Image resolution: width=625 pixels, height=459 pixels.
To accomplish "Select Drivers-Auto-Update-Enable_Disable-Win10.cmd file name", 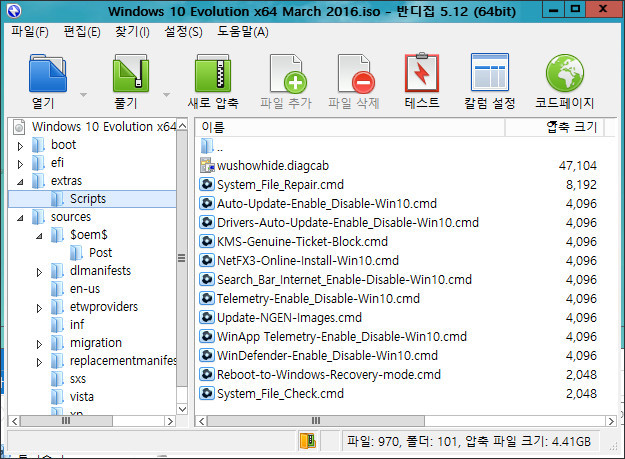I will [x=348, y=222].
